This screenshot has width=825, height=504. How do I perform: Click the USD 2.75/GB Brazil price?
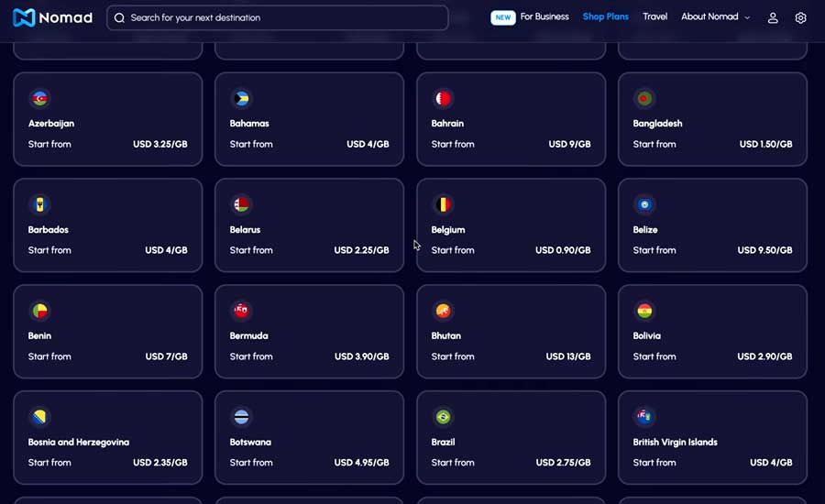563,463
